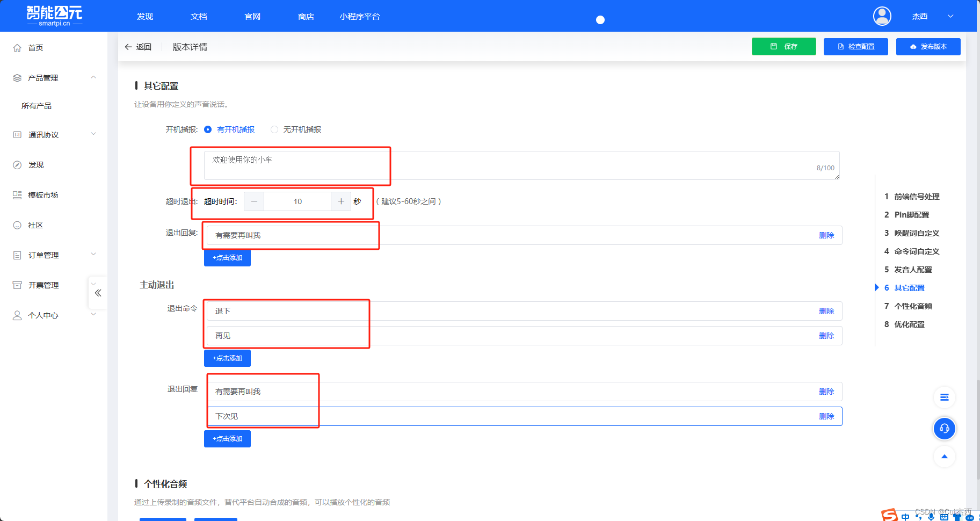
Task: Jump to the 个性化音频 anchor
Action: tap(913, 306)
